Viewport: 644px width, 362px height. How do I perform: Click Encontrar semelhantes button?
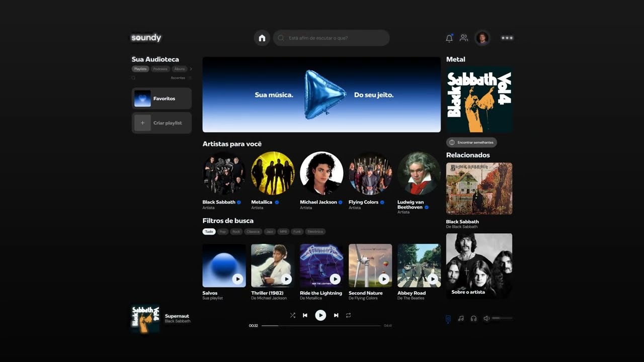click(x=471, y=142)
